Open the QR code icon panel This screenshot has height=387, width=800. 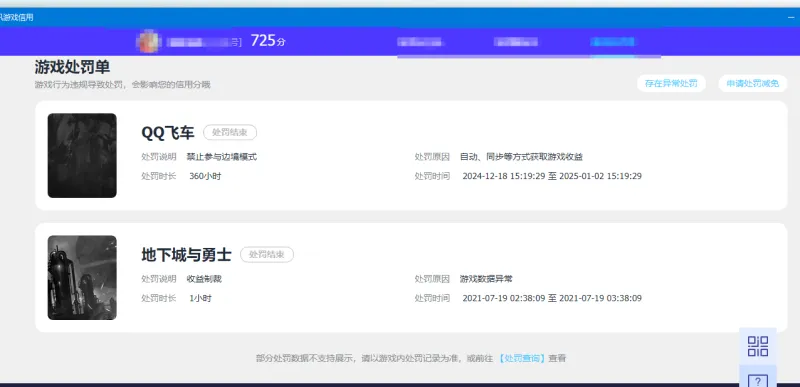(758, 346)
